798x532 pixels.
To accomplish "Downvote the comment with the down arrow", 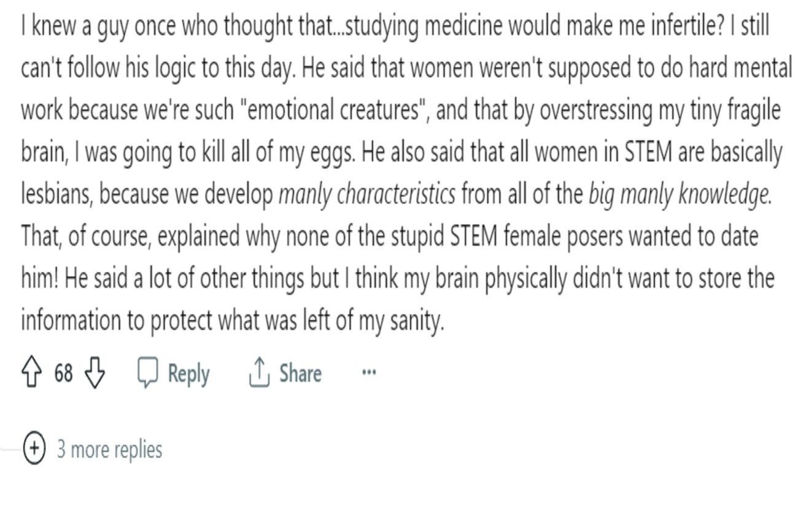I will (x=94, y=373).
